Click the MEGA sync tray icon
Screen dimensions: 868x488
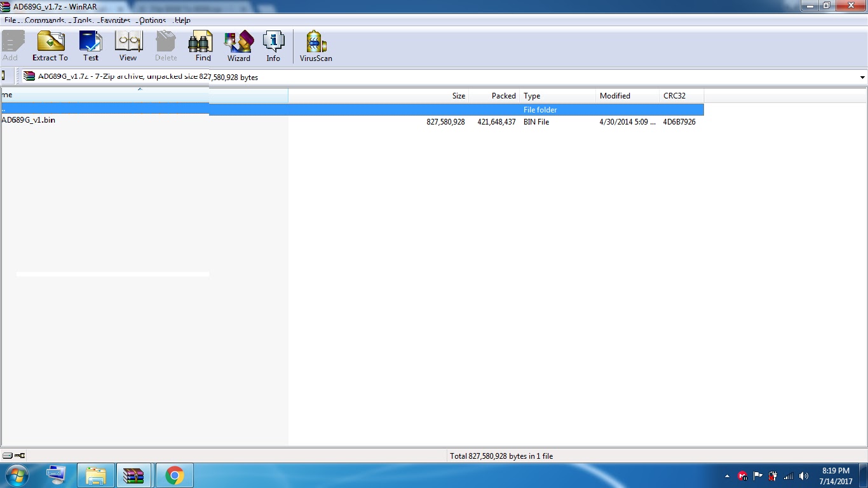pyautogui.click(x=742, y=476)
